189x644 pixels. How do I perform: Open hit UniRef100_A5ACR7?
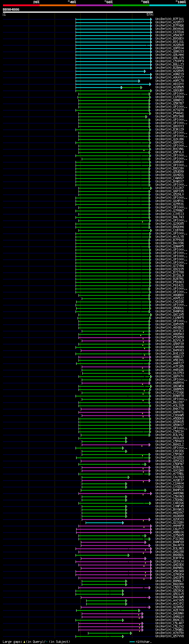170,35
